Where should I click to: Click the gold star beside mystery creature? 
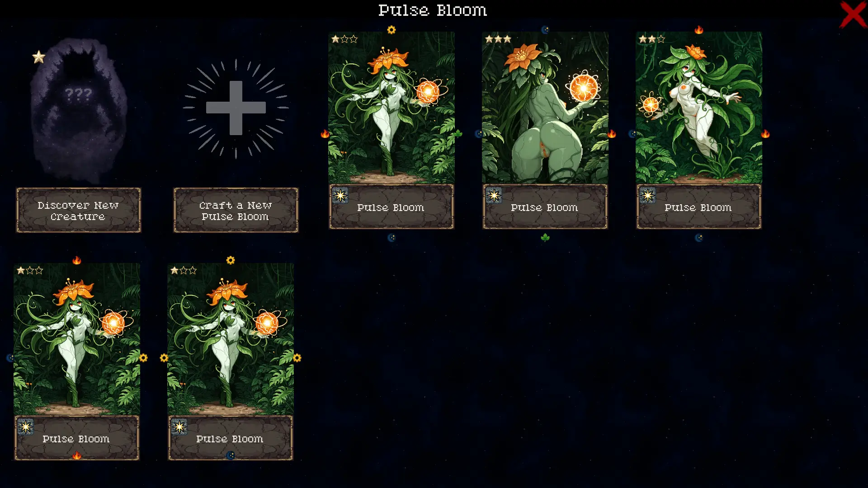coord(39,57)
